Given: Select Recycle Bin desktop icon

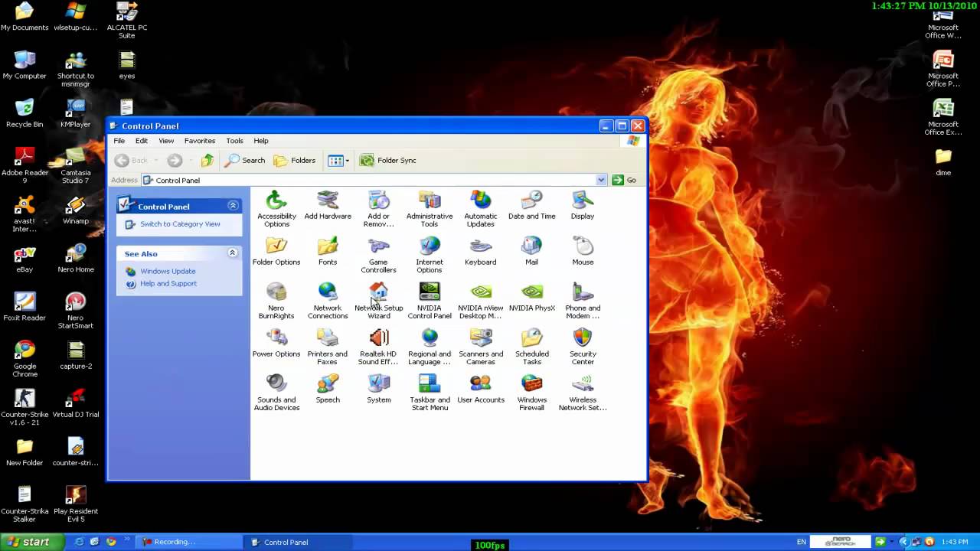Looking at the screenshot, I should coord(24,113).
